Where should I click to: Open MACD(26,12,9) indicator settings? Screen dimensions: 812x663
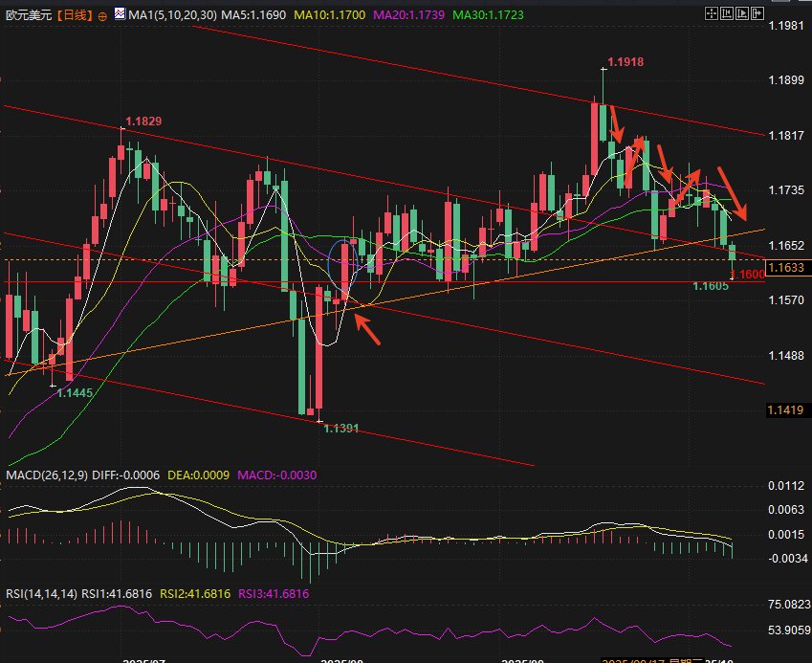coord(47,475)
